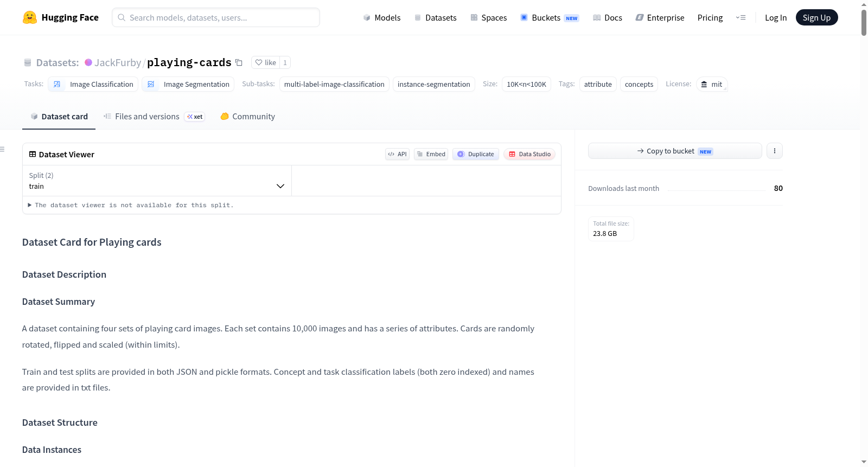
Task: Click the left sidebar table-of-contents icon
Action: (x=3, y=149)
